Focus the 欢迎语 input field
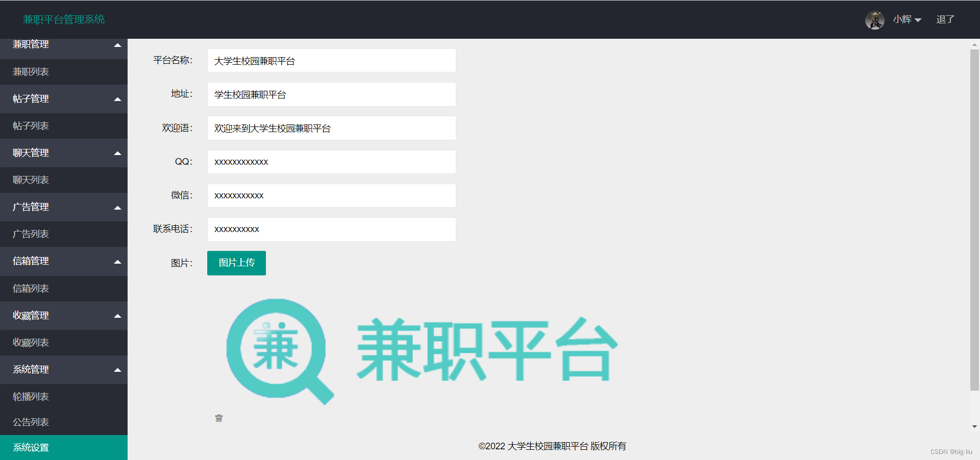The image size is (980, 460). (332, 128)
